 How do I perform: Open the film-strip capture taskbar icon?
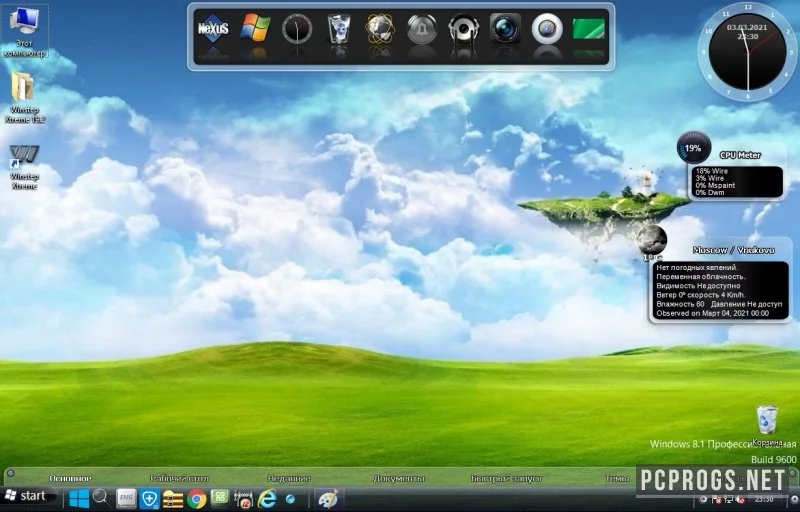pyautogui.click(x=243, y=499)
